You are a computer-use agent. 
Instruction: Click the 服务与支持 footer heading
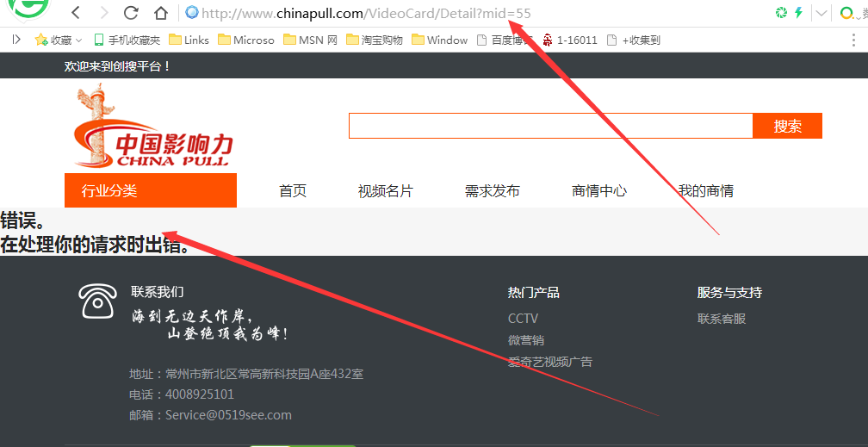click(729, 293)
